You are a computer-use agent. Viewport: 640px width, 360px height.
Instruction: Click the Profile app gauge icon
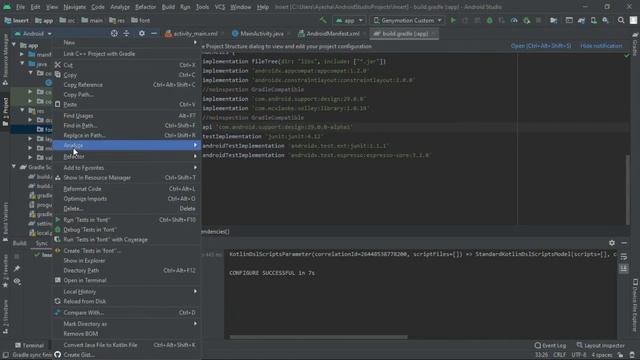pos(514,20)
